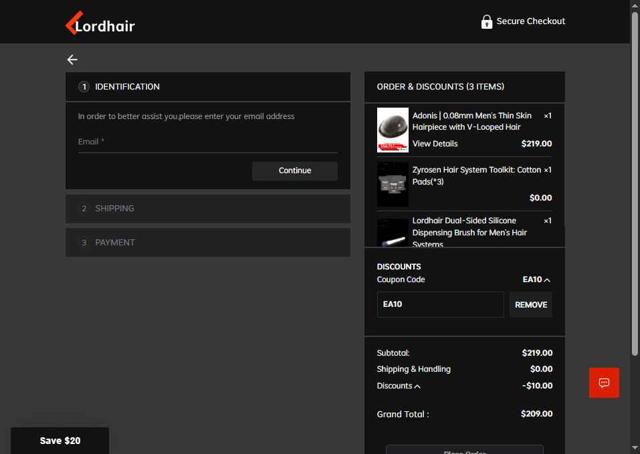Click the secure checkout padlock icon
The height and width of the screenshot is (454, 640).
coord(487,22)
